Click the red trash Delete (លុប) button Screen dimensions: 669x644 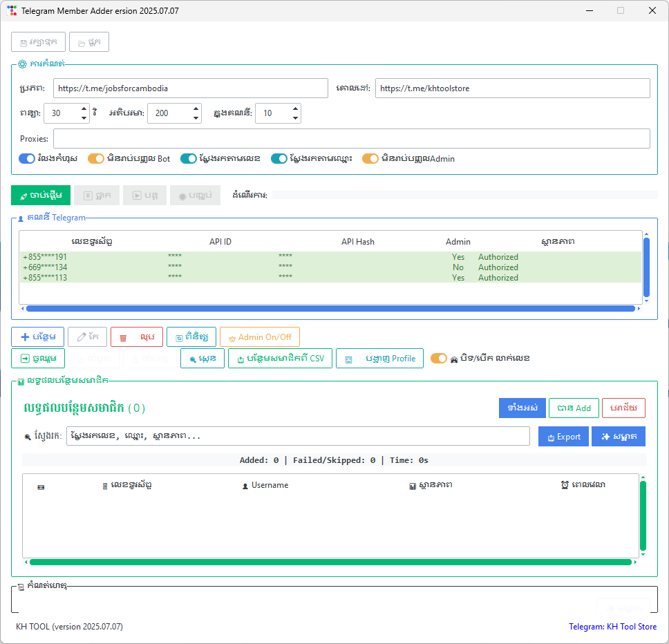(137, 337)
